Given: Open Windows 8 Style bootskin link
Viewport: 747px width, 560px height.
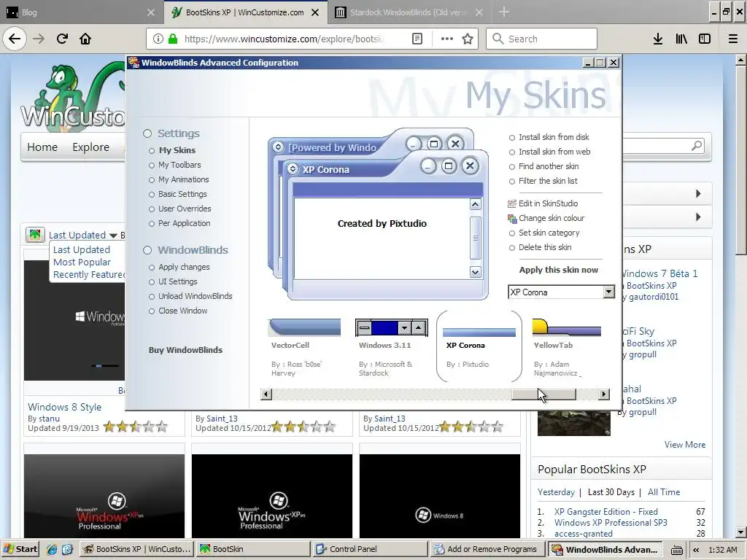Looking at the screenshot, I should point(64,407).
